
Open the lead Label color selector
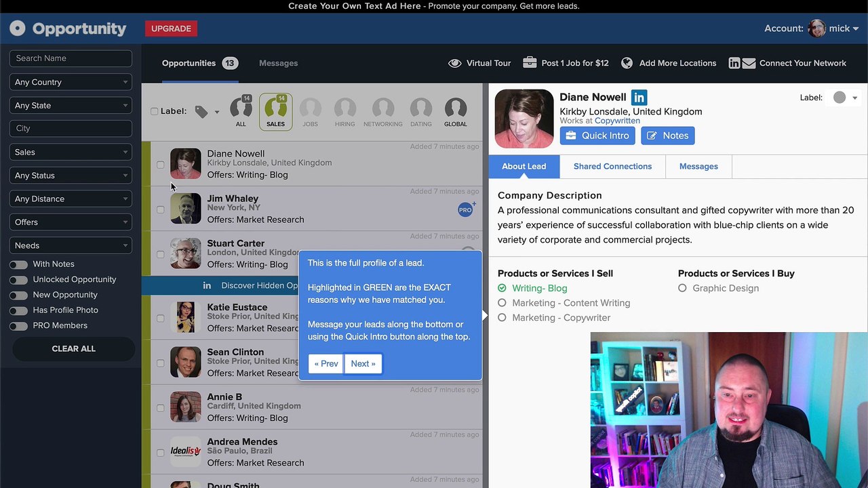pos(845,98)
